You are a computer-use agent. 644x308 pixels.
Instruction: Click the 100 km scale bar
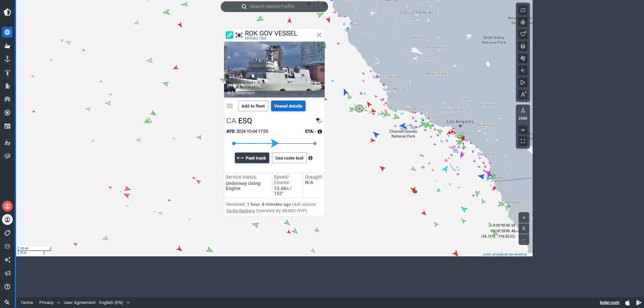coord(34,249)
